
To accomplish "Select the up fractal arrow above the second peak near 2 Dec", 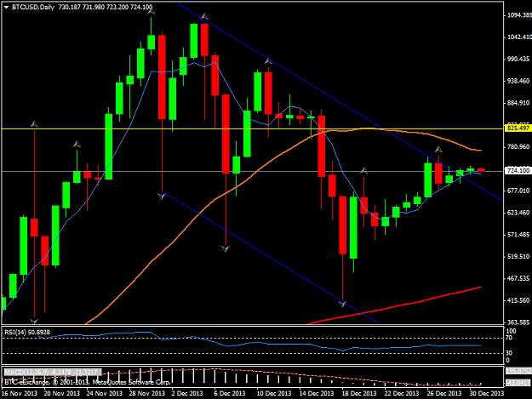I will [x=204, y=16].
